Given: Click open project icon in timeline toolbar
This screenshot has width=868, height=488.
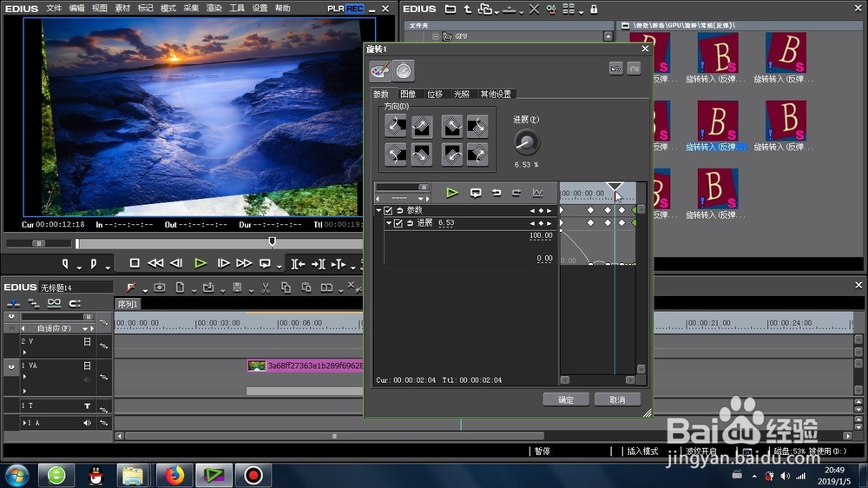Looking at the screenshot, I should (208, 287).
